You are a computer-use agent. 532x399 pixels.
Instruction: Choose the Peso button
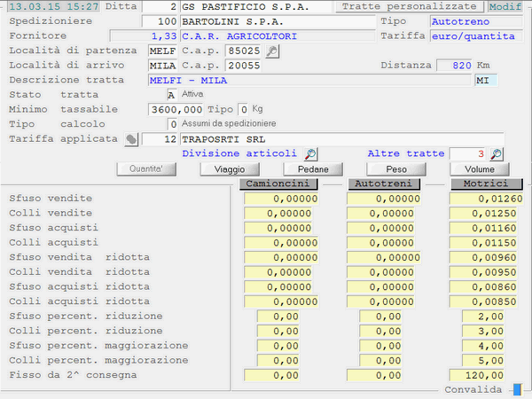click(396, 169)
